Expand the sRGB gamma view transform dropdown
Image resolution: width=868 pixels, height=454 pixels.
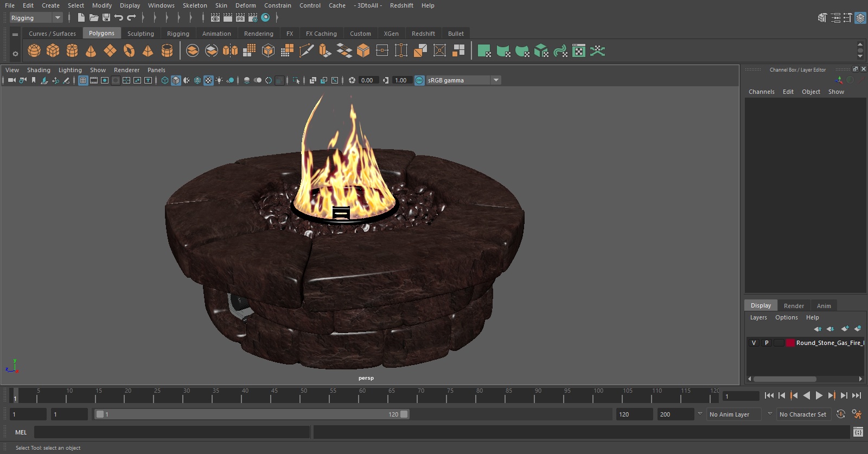coord(495,80)
